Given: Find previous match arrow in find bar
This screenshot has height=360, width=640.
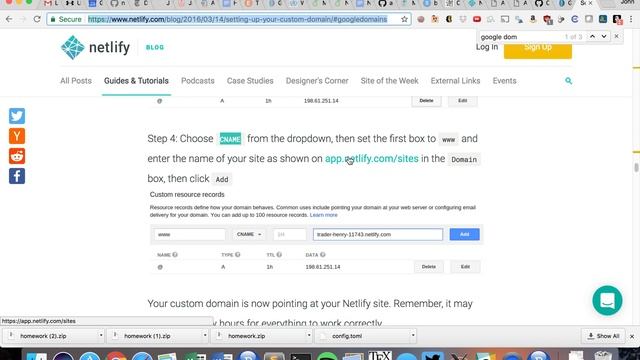Looking at the screenshot, I should click(592, 37).
